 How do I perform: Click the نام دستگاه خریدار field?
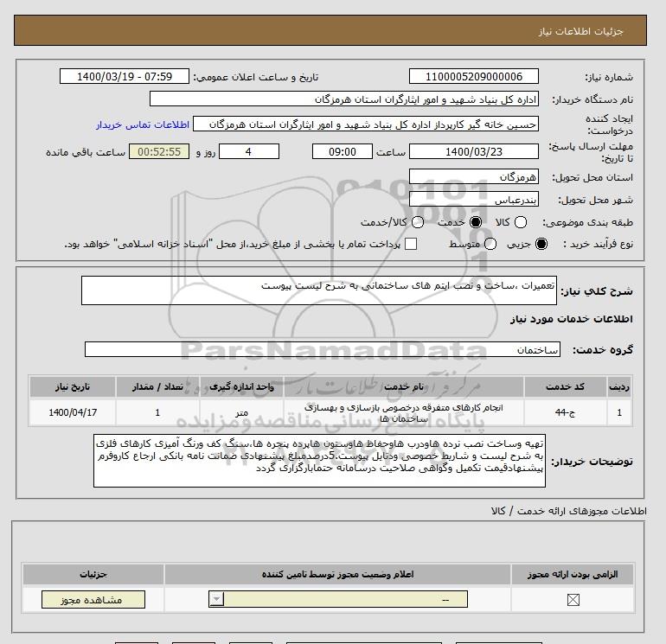click(344, 99)
